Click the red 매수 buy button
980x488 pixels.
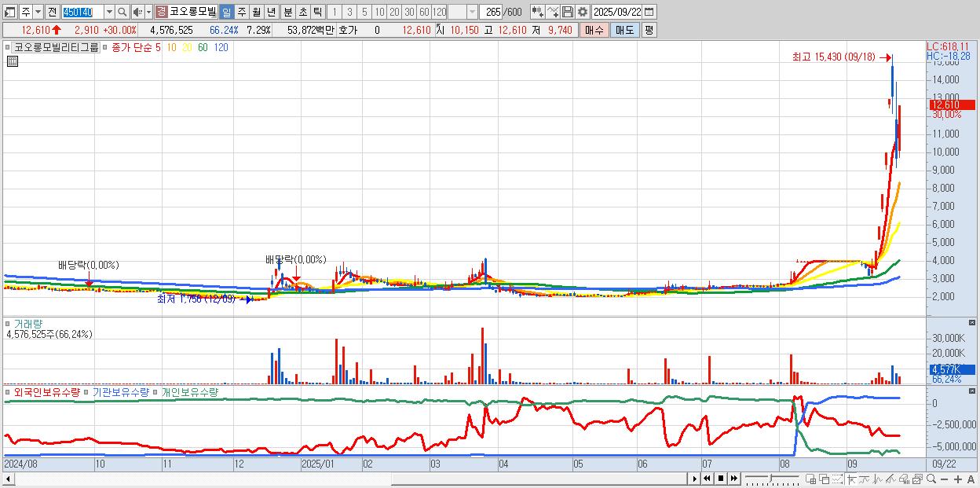594,30
